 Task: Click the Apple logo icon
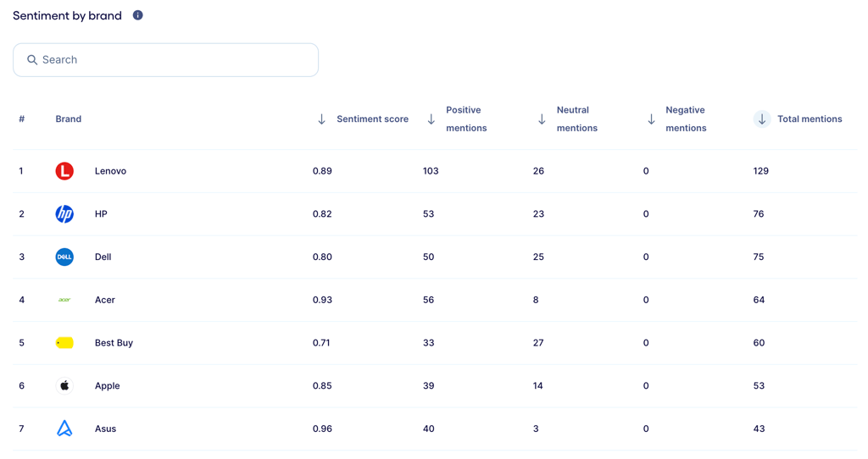pos(64,385)
